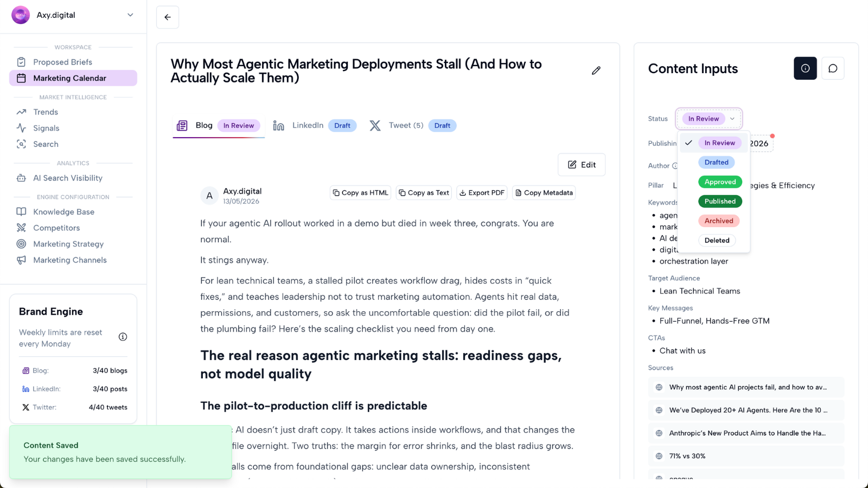Open Trends under Market Intelligence
Screen dimensions: 868x488
click(x=73, y=112)
